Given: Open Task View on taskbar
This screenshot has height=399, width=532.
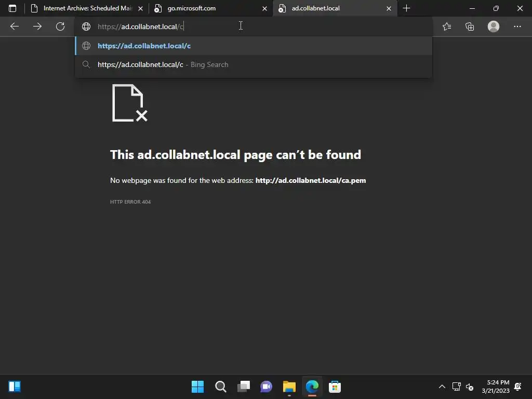Looking at the screenshot, I should 243,387.
